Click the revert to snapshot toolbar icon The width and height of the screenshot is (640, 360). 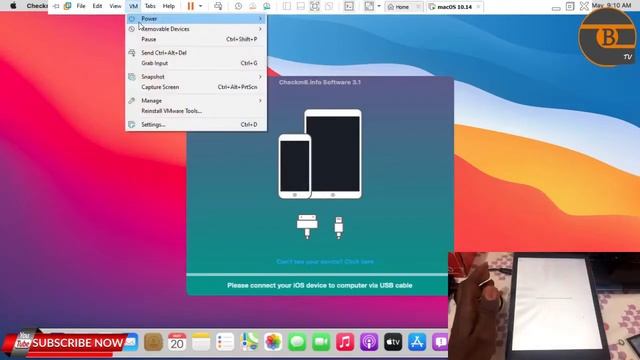click(253, 6)
